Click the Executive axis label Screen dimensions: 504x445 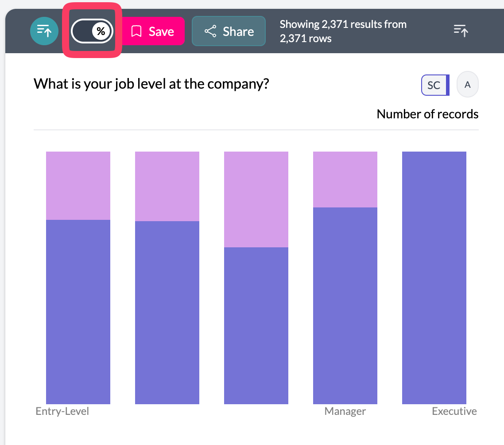[454, 411]
